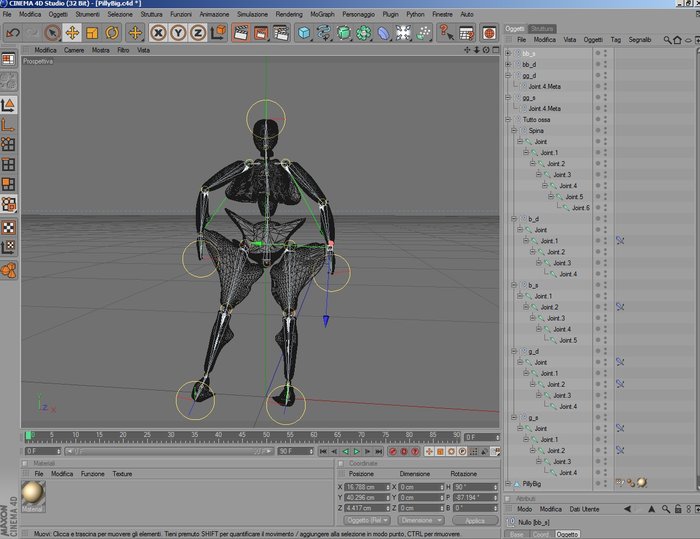
Task: Go to start of animation
Action: coord(323,451)
